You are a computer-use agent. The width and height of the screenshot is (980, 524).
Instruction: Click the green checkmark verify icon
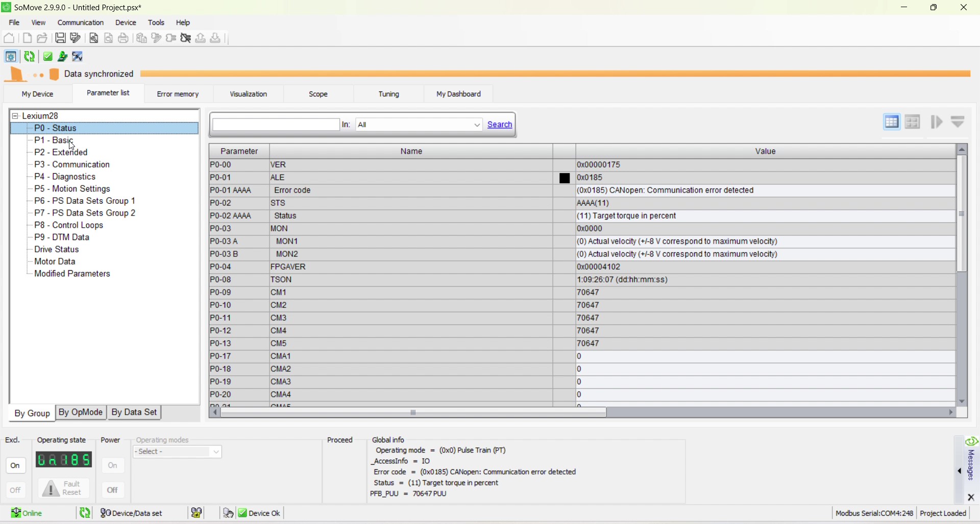(47, 56)
